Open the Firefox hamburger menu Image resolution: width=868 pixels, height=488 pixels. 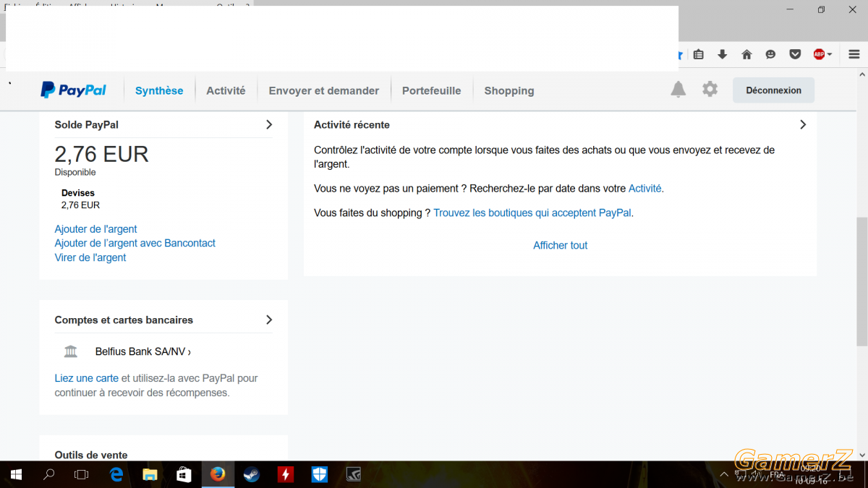click(x=854, y=54)
